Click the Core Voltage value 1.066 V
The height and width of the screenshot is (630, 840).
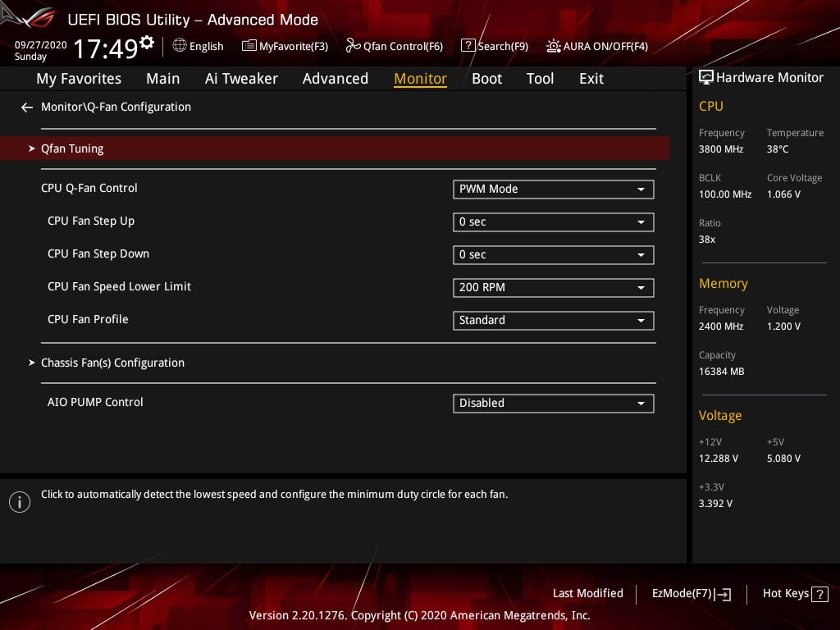[x=783, y=194]
